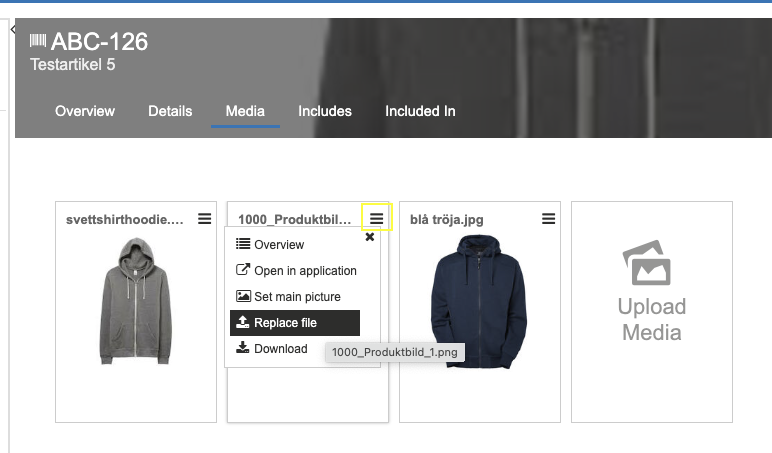Click the Testartikel 5 subtitle
Image resolution: width=772 pixels, height=453 pixels.
72,65
